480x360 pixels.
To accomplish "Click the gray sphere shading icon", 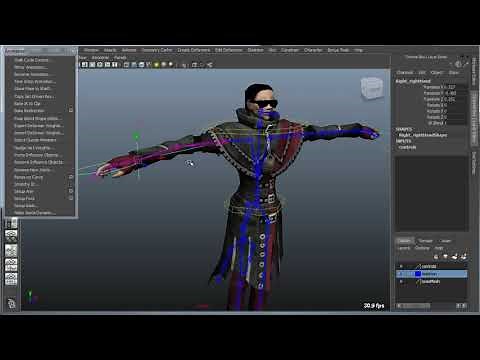I will coord(164,65).
